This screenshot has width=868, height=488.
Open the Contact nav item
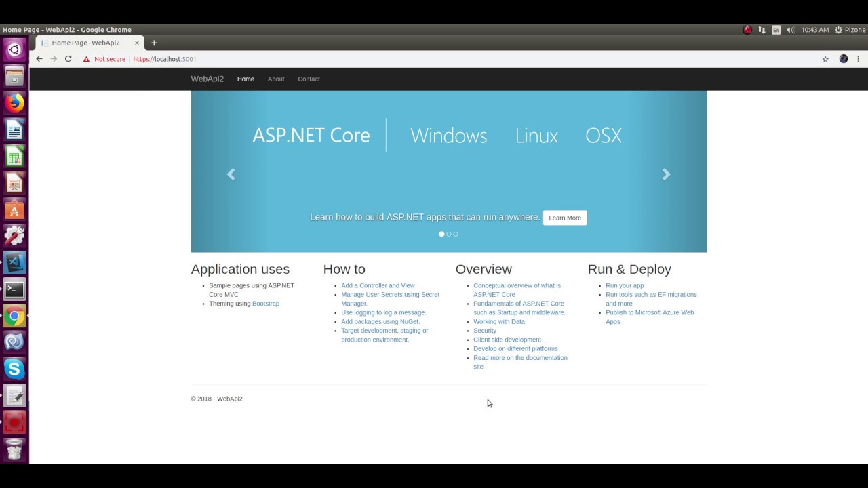[309, 79]
